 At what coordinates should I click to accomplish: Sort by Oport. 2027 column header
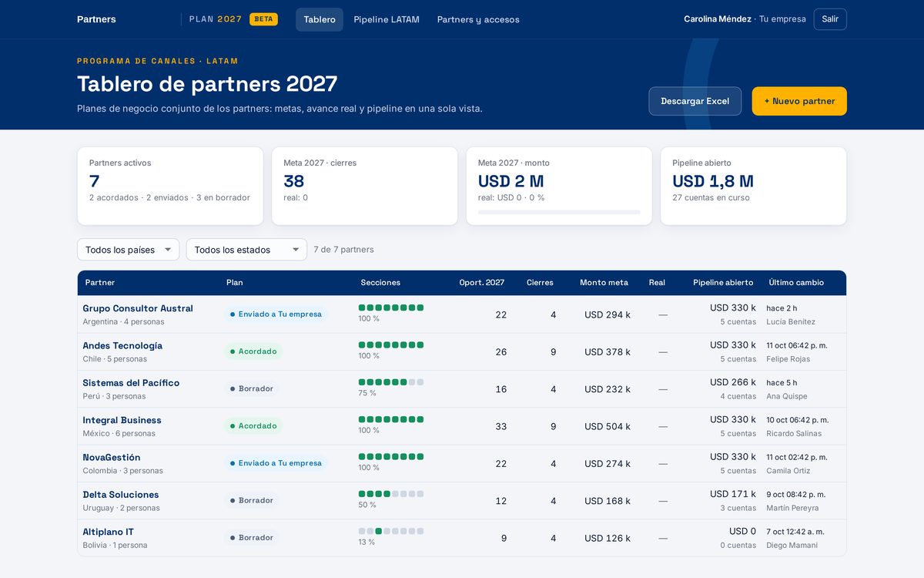[x=482, y=283]
